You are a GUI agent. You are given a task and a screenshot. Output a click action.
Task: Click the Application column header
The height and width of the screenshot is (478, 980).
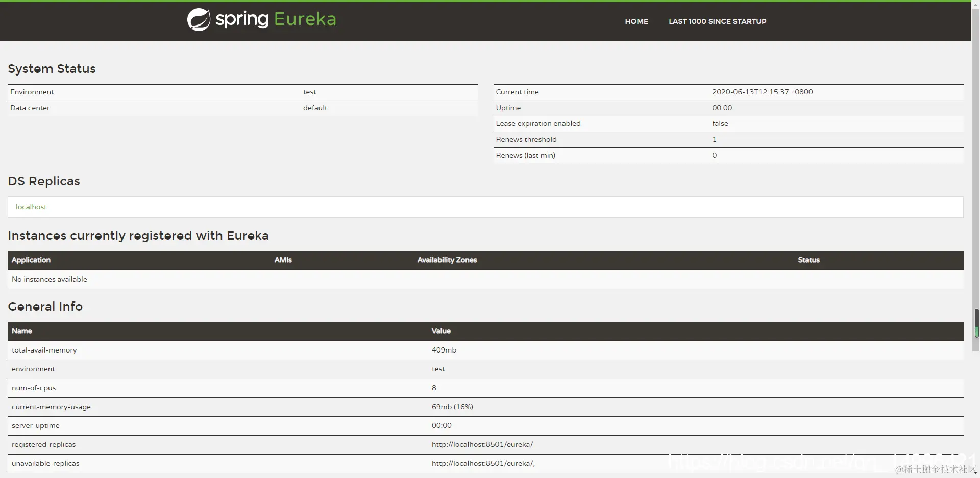(31, 260)
